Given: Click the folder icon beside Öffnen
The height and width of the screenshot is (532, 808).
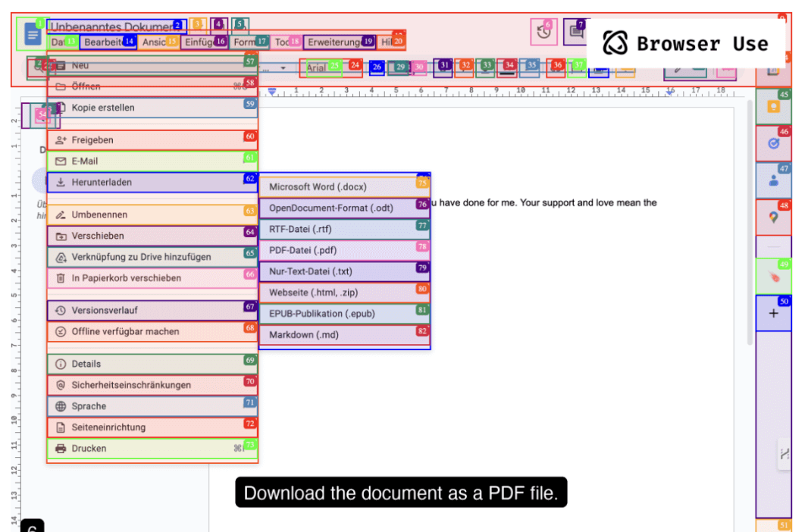Looking at the screenshot, I should coord(61,86).
